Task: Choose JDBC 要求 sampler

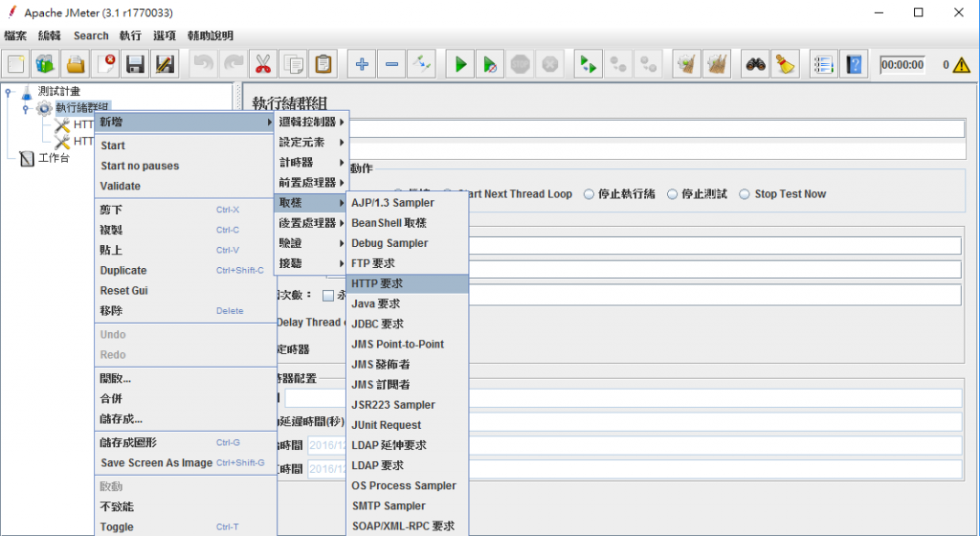Action: click(x=408, y=324)
